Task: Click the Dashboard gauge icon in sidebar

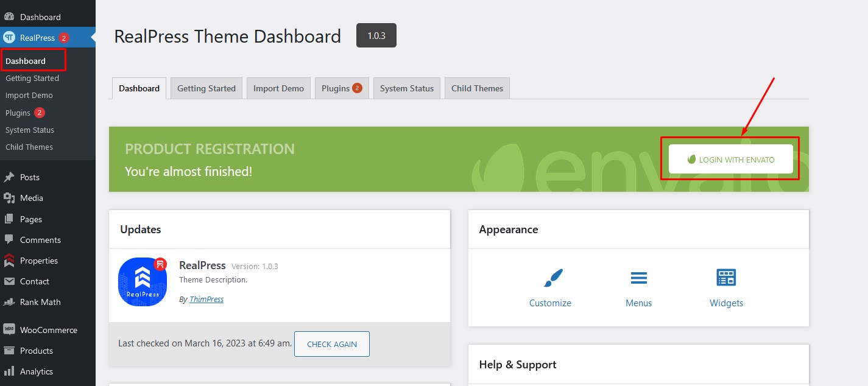Action: pyautogui.click(x=9, y=17)
